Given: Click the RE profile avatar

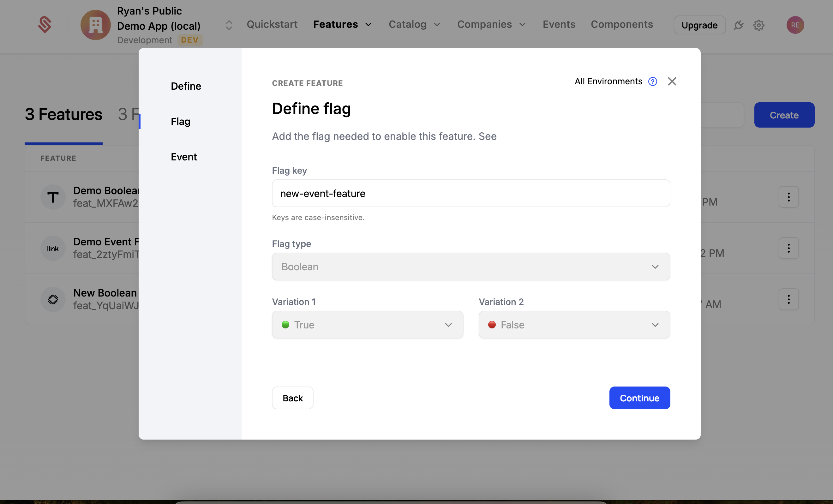Looking at the screenshot, I should (795, 25).
